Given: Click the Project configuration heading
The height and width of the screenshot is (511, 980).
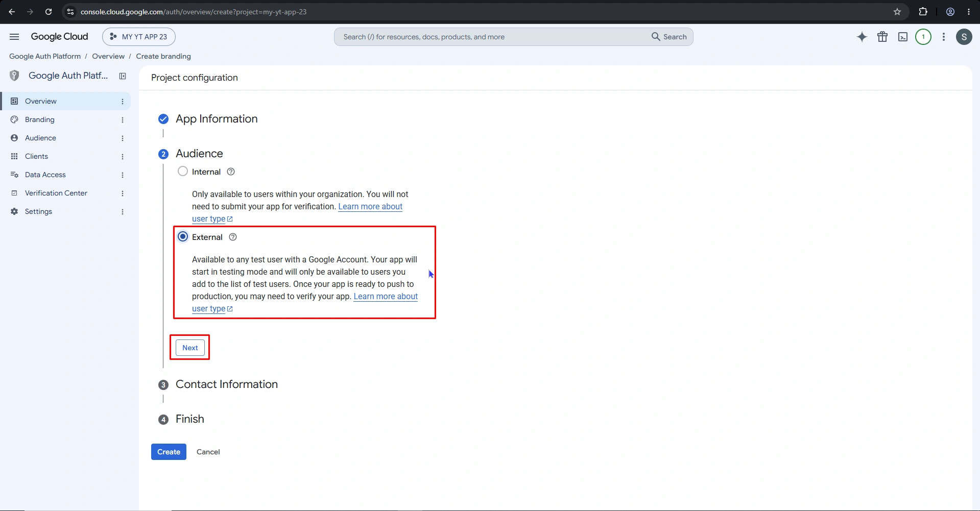Looking at the screenshot, I should pos(195,78).
